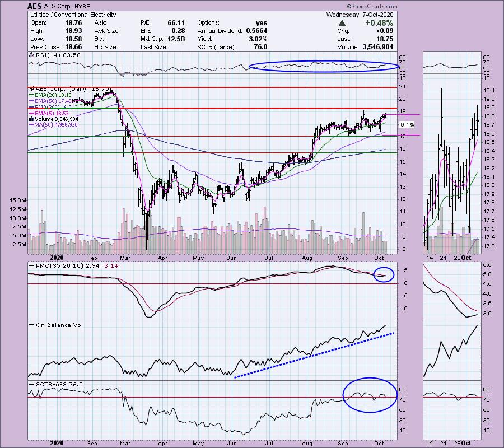Click the 7.5M volume axis label
The height and width of the screenshot is (448, 504).
(x=19, y=227)
